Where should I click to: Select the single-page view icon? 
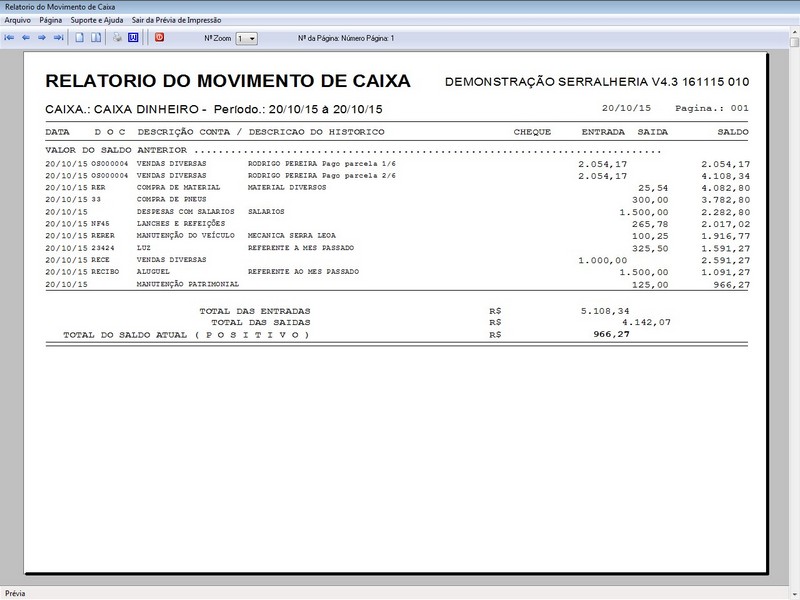pos(79,37)
